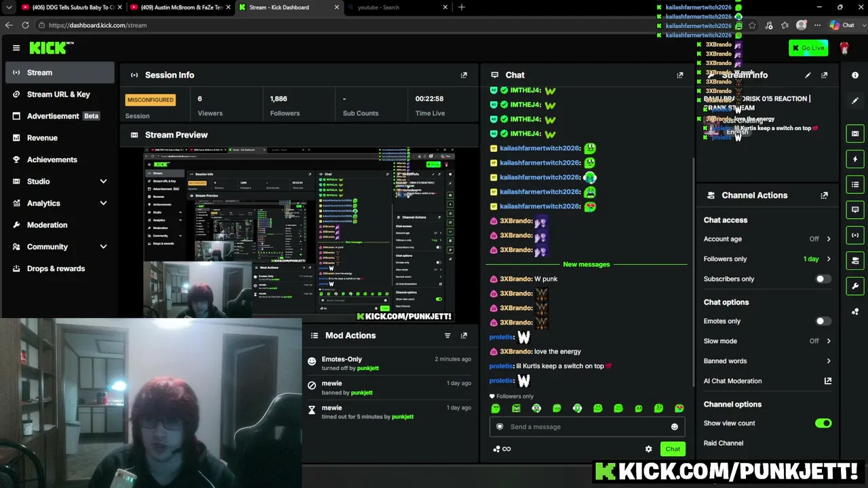Click the browser address bar URL

pos(98,25)
